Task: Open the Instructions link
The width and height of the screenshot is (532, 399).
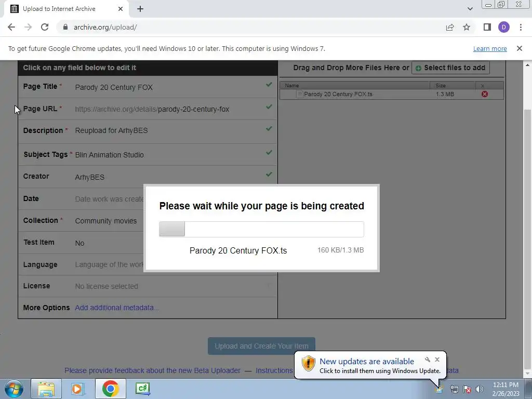Action: tap(274, 370)
